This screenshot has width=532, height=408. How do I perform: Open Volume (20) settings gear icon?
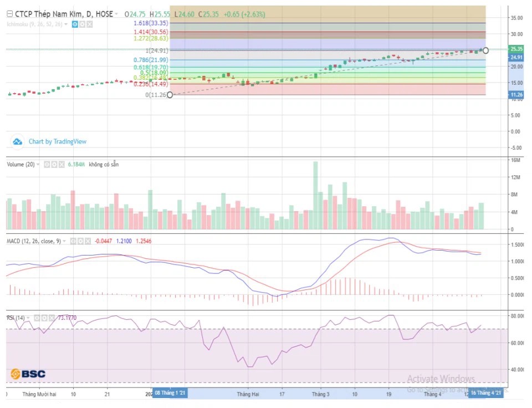54,165
